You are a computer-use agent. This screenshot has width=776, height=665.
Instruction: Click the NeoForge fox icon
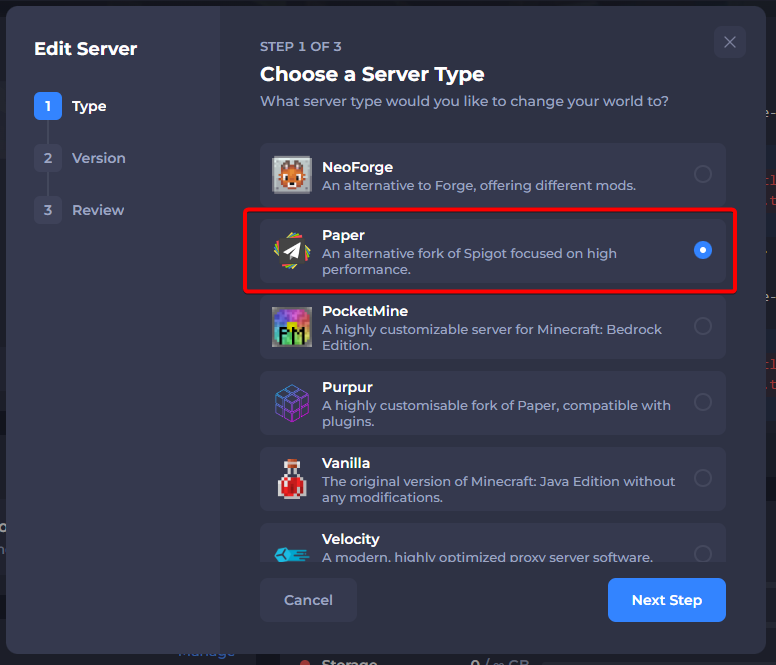[291, 175]
